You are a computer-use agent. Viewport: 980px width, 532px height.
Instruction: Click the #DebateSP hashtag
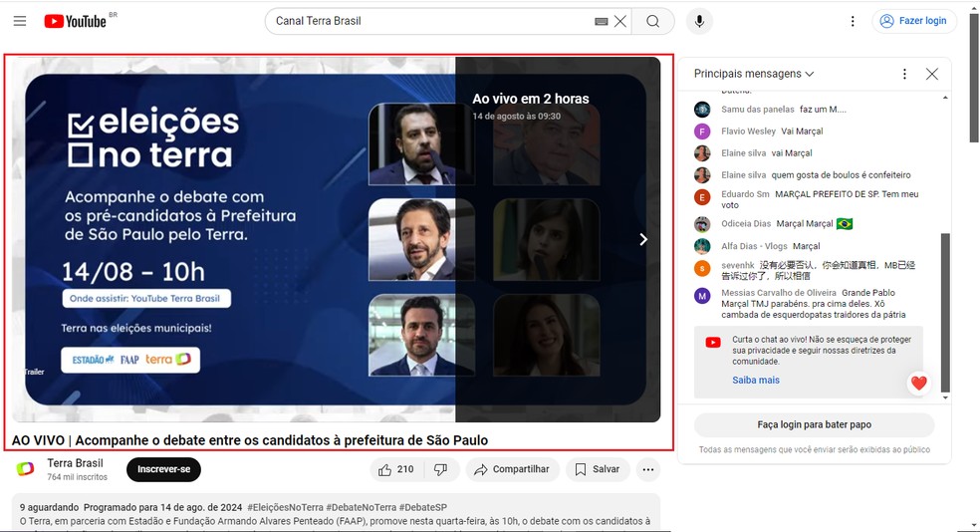pyautogui.click(x=422, y=508)
